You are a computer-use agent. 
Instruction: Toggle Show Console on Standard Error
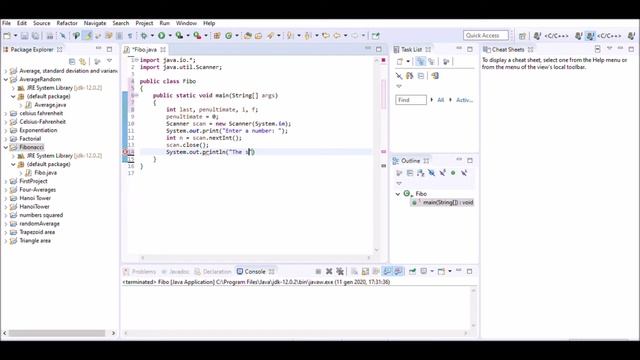(x=398, y=271)
